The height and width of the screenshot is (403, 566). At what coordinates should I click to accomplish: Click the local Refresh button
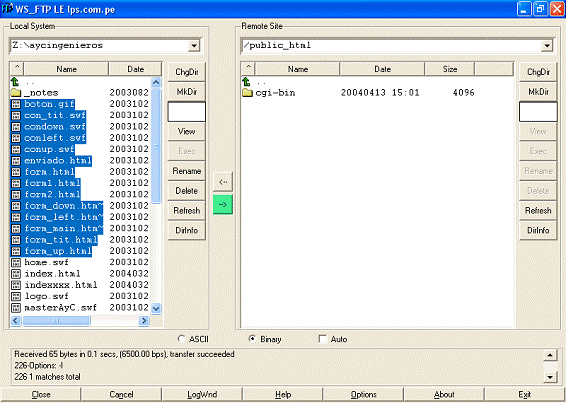coord(187,211)
